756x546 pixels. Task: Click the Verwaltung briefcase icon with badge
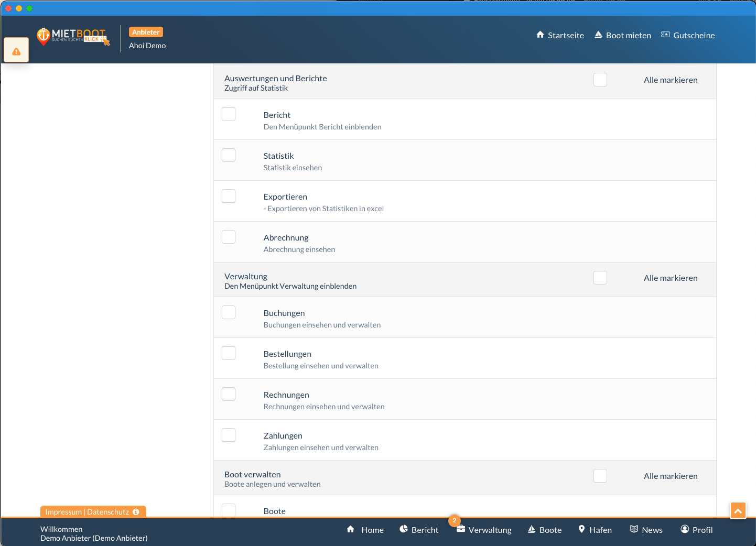pos(460,529)
